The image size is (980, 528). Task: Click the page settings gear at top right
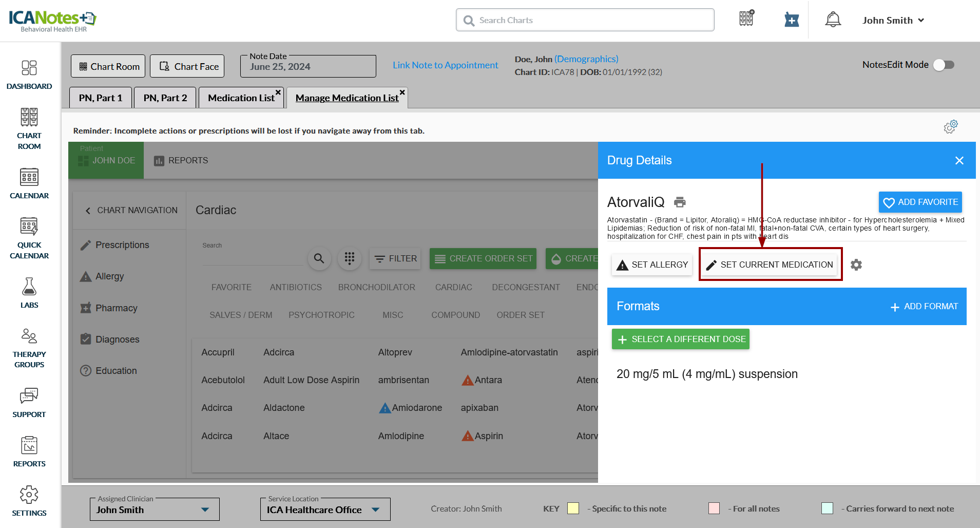951,126
